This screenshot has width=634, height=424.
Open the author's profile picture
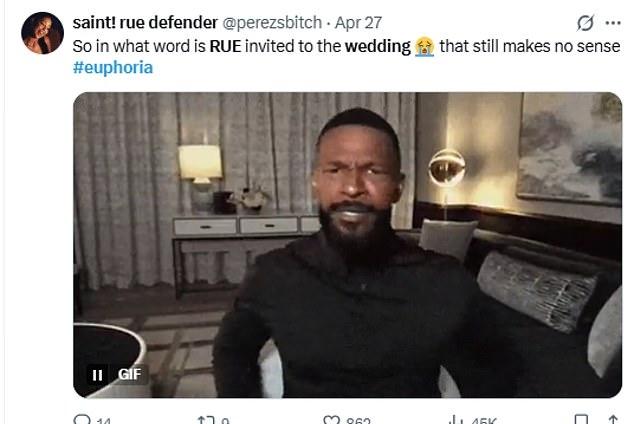click(42, 33)
